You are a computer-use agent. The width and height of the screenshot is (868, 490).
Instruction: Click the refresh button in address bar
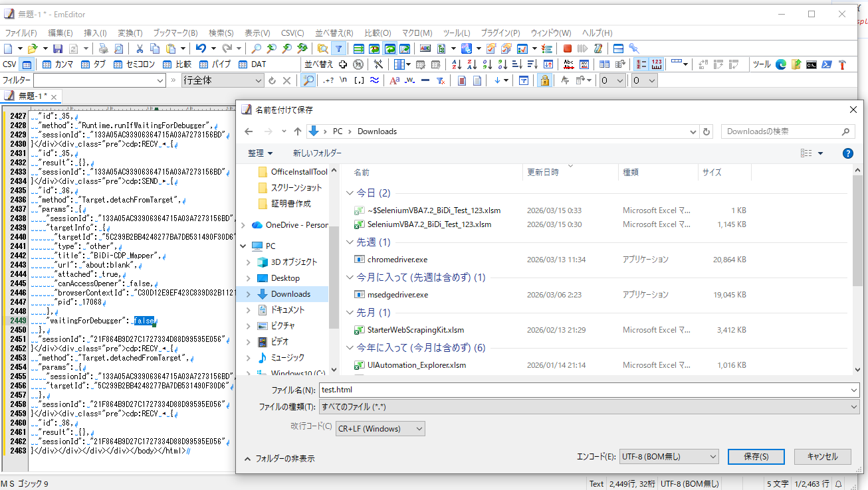[x=706, y=131]
